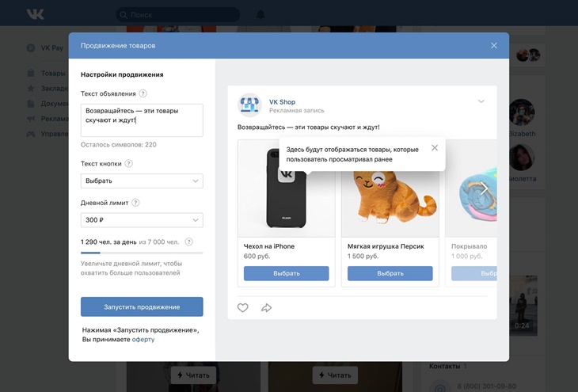Edit the ad text field
The width and height of the screenshot is (578, 392).
[x=142, y=120]
